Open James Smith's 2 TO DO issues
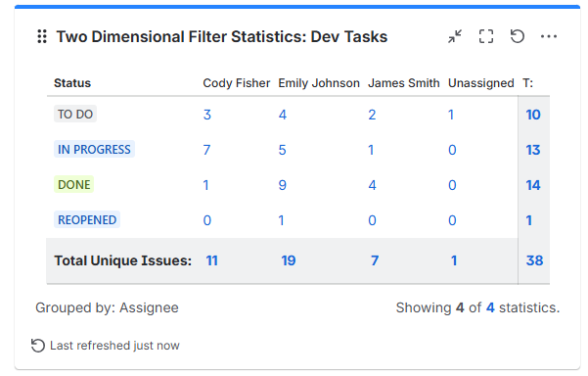Viewport: 588px width, 376px height. [372, 115]
